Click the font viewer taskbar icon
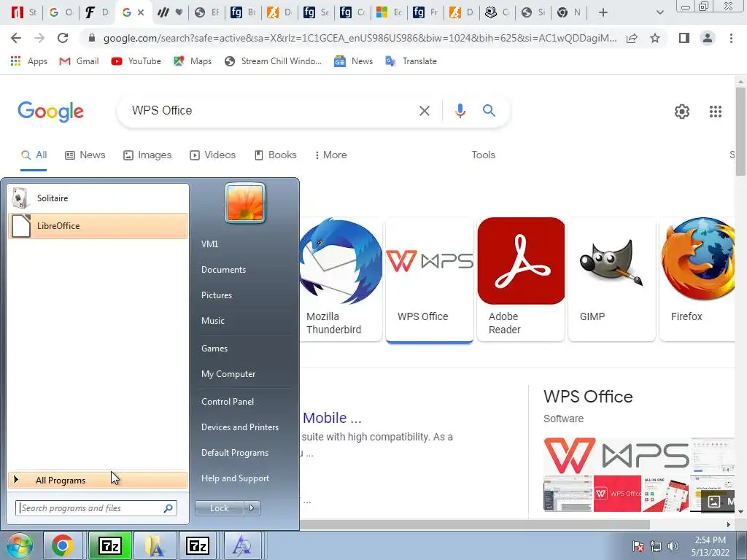 (242, 545)
